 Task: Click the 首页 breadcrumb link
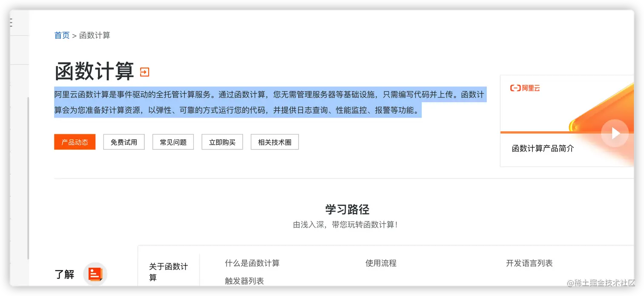[62, 35]
